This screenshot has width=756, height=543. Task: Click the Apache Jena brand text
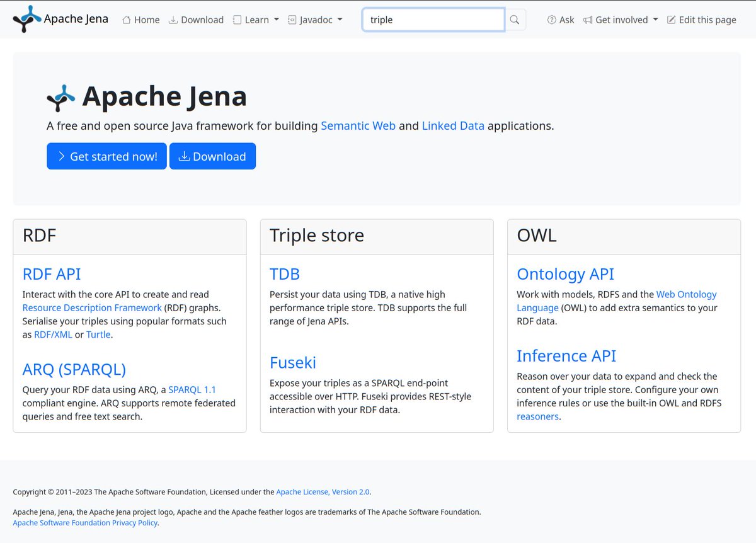76,19
